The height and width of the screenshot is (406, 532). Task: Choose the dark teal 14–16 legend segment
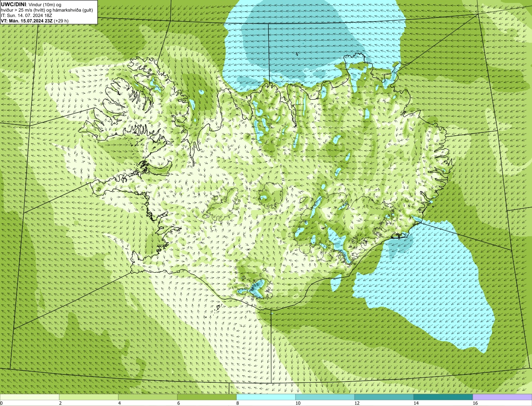pos(443,397)
